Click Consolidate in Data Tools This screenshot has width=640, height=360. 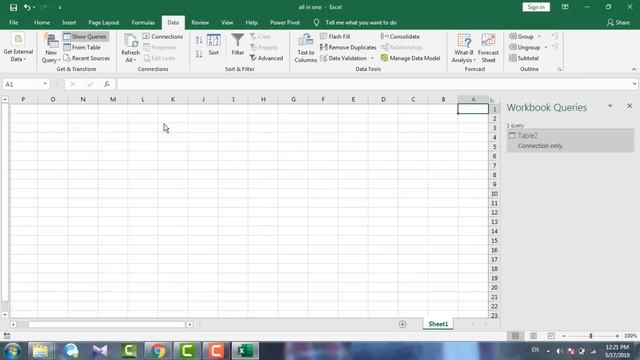click(x=400, y=36)
